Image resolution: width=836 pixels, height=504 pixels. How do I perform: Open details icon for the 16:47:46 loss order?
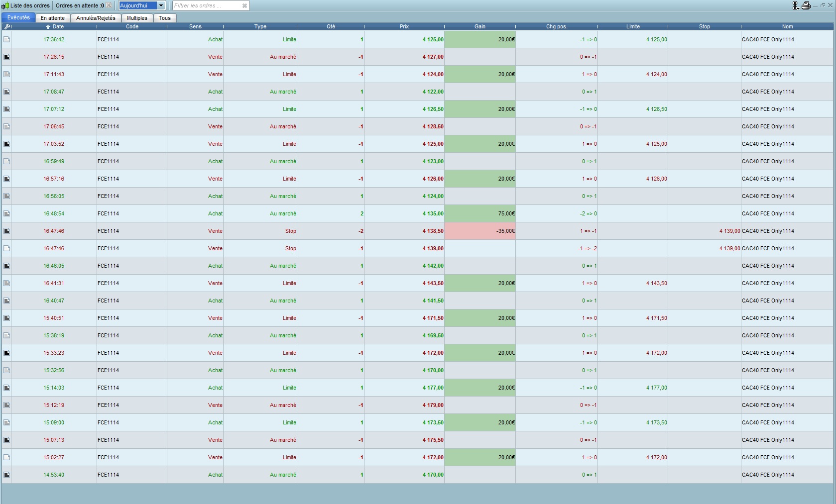coord(6,231)
